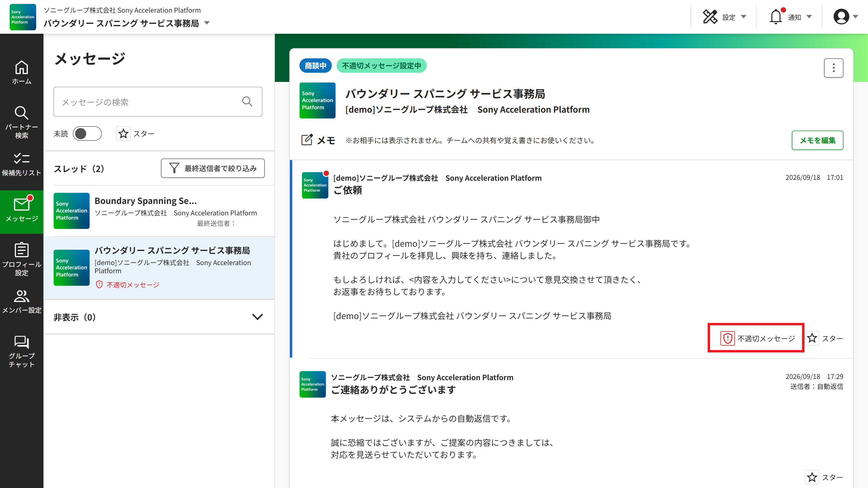Viewport: 868px width, 488px height.
Task: Open the ホーム sidebar item
Action: tap(22, 72)
